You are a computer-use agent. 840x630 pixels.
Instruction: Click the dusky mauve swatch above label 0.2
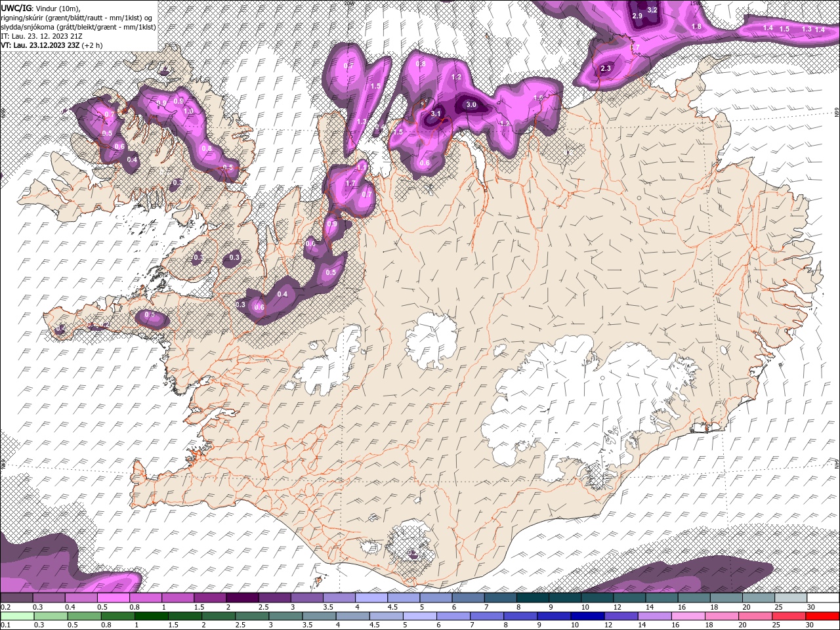coord(16,598)
